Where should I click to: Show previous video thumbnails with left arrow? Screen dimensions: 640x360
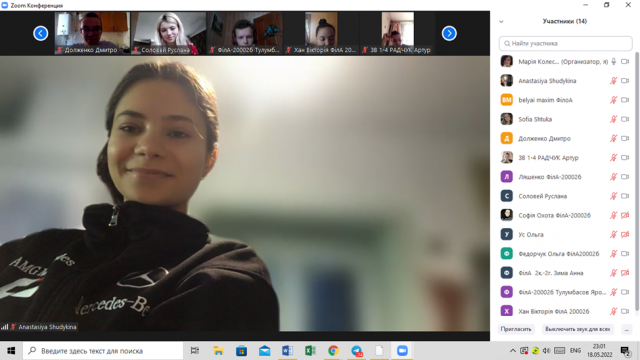click(40, 33)
